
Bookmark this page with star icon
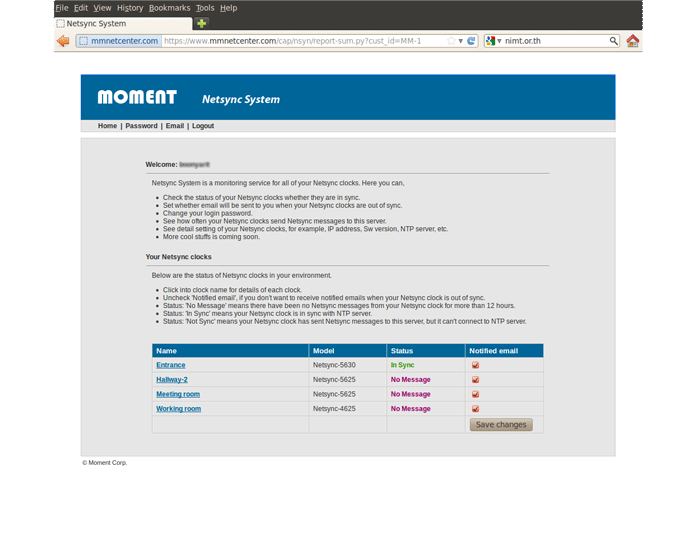click(x=451, y=41)
